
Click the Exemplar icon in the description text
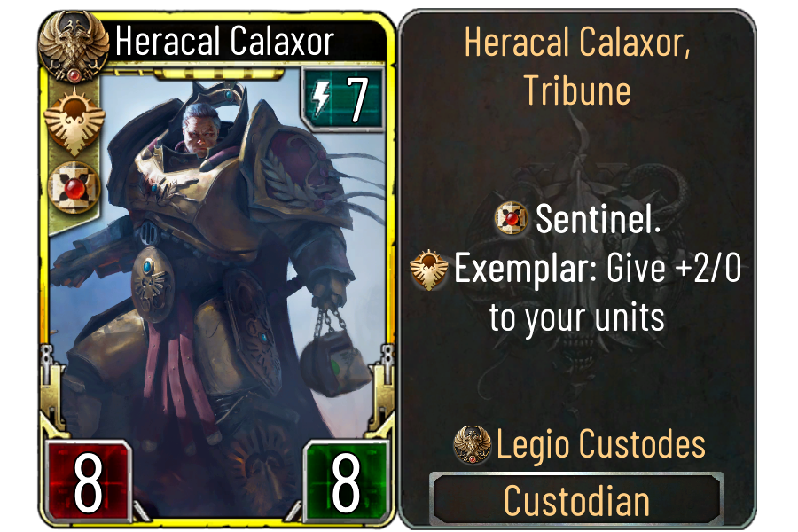coord(429,270)
